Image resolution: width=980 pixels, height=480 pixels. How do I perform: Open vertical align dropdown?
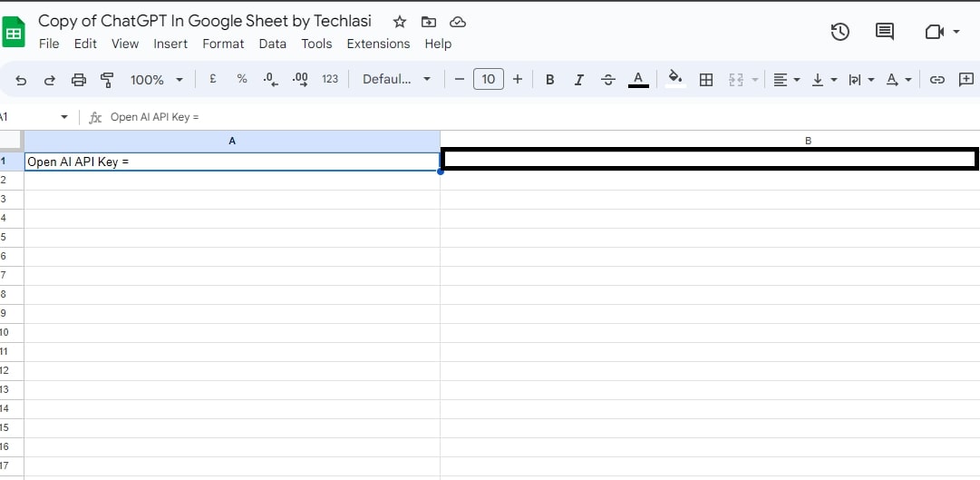point(824,80)
